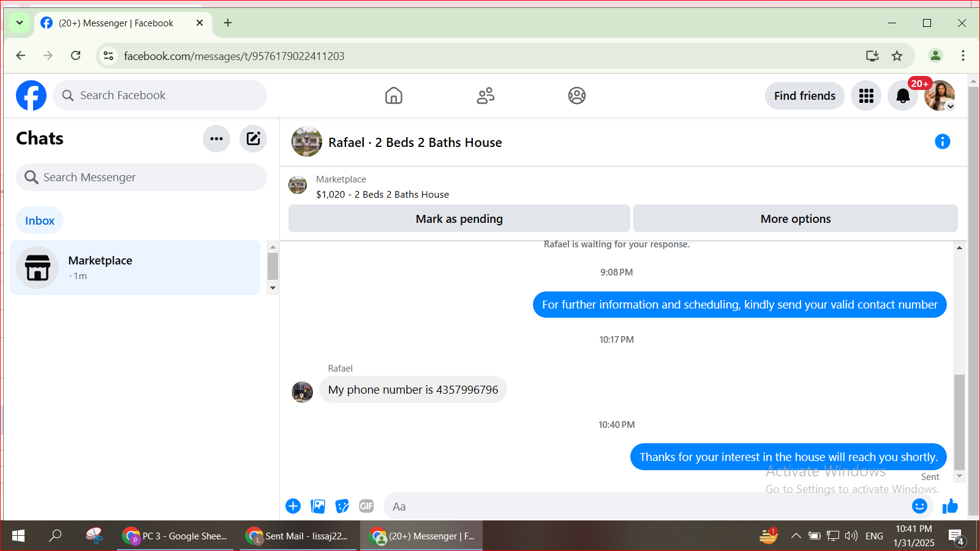Open Chrome three-dot menu
This screenshot has width=980, height=551.
click(963, 56)
